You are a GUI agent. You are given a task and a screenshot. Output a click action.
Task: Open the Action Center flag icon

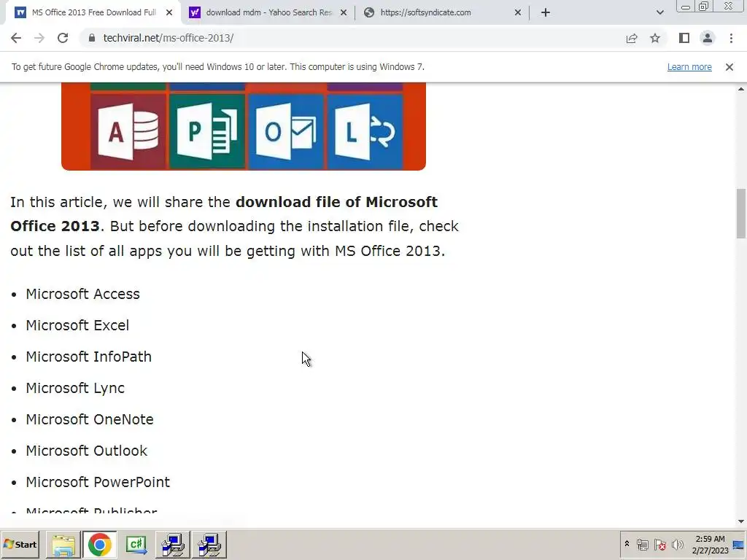pos(659,544)
